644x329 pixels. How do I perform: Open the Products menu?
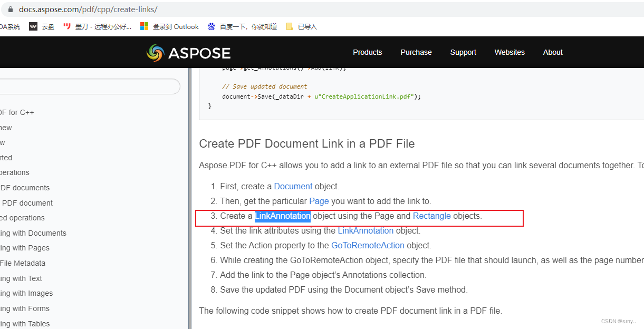point(367,52)
